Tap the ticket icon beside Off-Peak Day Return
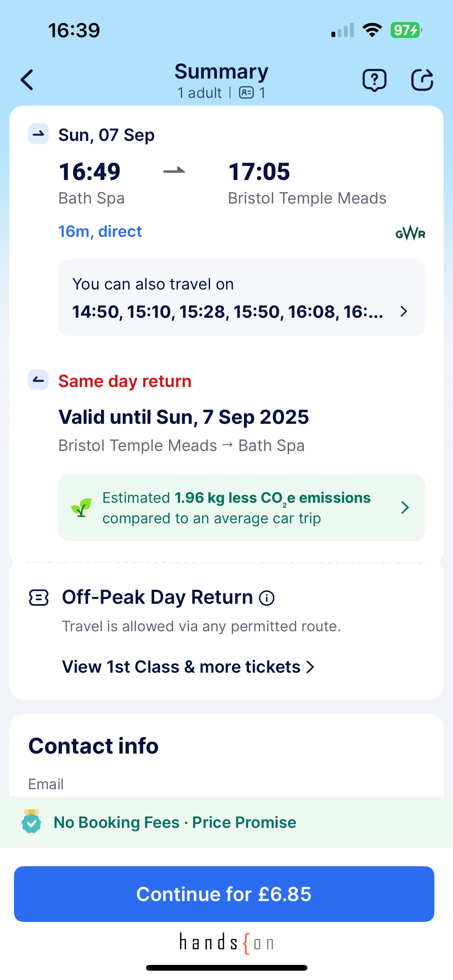Screen dimensions: 453x980 pyautogui.click(x=39, y=598)
